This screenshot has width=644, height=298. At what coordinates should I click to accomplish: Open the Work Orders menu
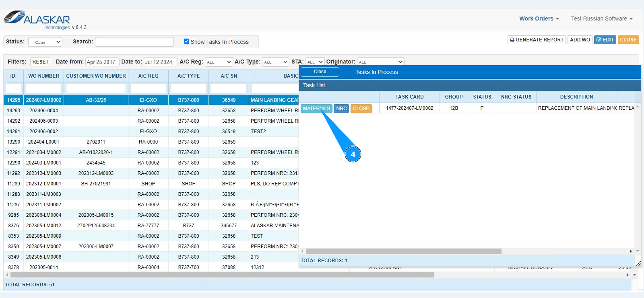(539, 18)
